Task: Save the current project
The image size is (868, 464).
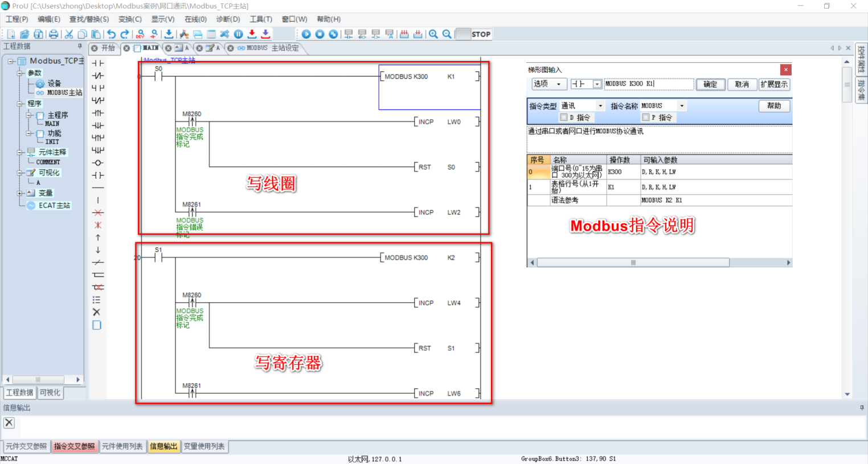Action: (x=38, y=34)
